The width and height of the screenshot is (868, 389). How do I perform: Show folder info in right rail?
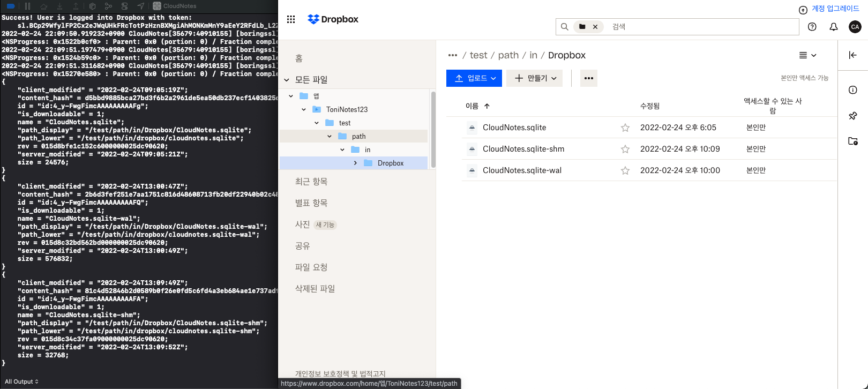click(853, 90)
